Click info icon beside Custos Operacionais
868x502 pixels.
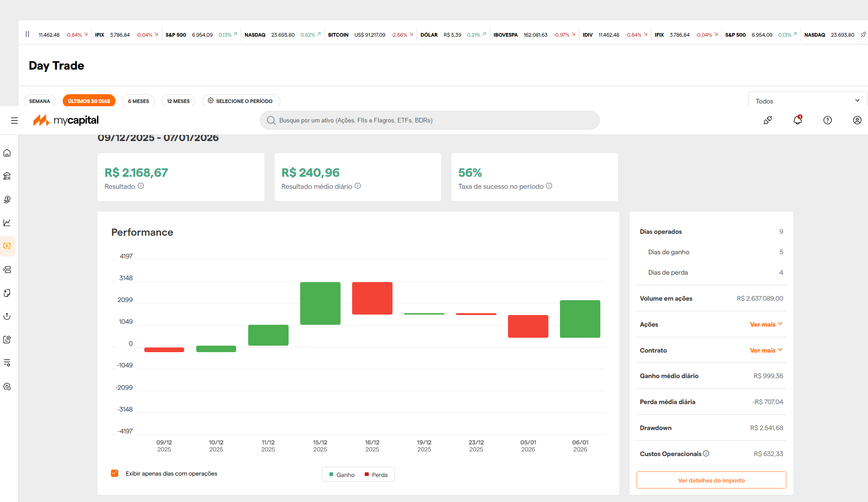706,454
